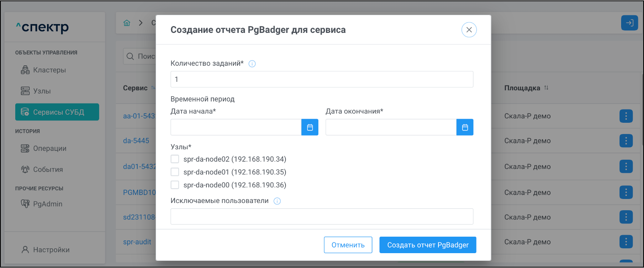Focus the Дата окончания date field
Viewport: 644px width, 268px height.
pyautogui.click(x=391, y=127)
